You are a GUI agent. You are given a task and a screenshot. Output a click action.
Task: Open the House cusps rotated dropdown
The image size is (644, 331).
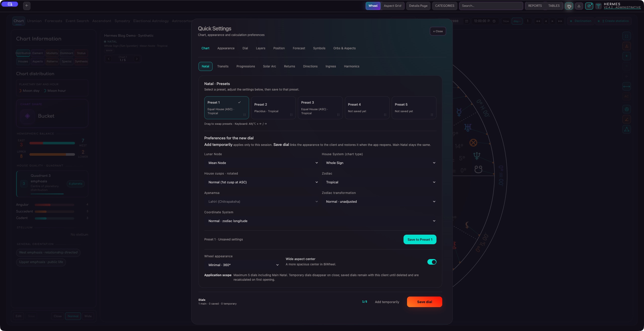click(262, 182)
